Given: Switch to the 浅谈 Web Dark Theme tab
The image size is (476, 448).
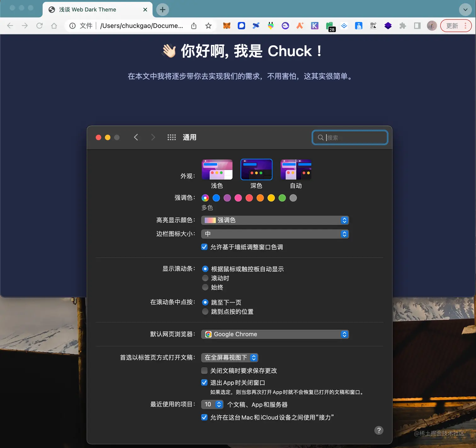Looking at the screenshot, I should pyautogui.click(x=88, y=9).
